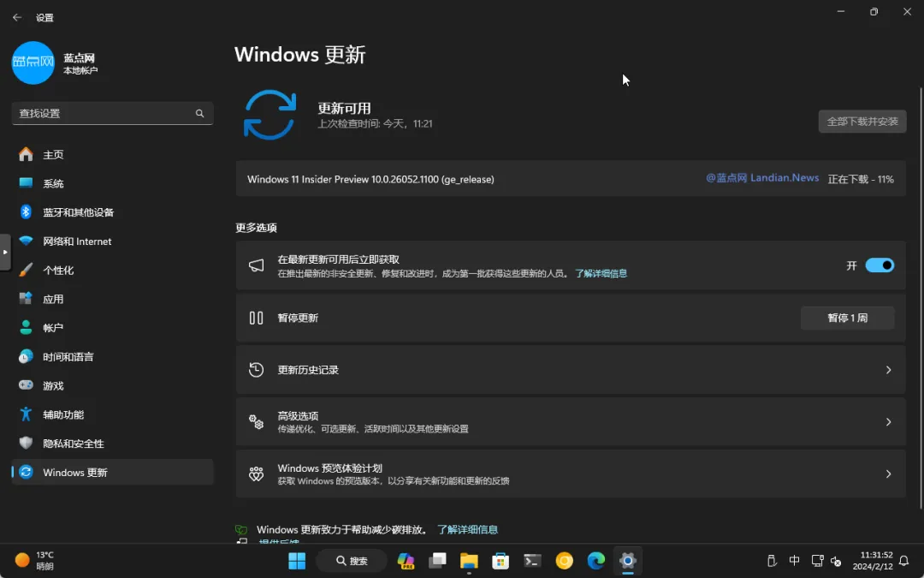Screen dimensions: 924x578
Task: Open Windows Terminal from taskbar
Action: click(532, 561)
